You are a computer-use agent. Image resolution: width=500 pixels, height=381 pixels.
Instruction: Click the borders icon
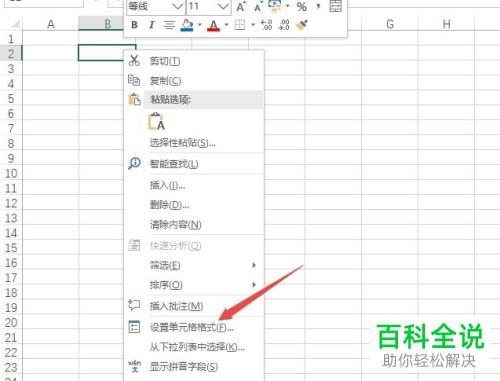pos(240,25)
